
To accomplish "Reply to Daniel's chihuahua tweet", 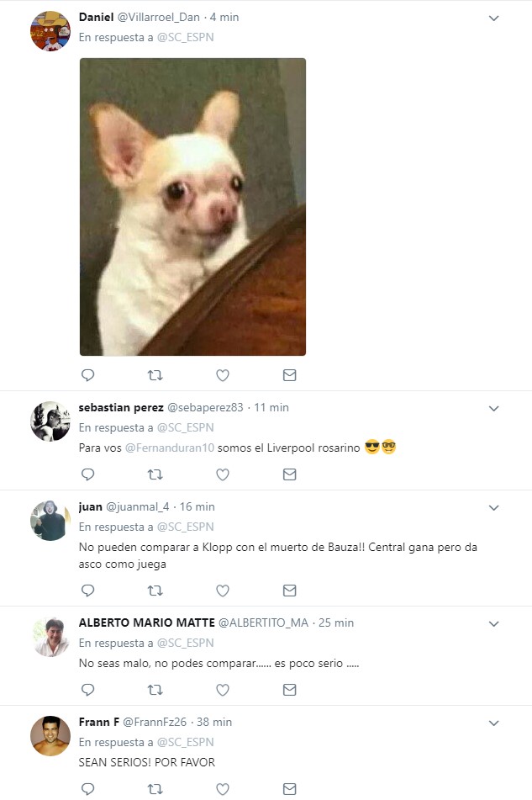I will (87, 375).
